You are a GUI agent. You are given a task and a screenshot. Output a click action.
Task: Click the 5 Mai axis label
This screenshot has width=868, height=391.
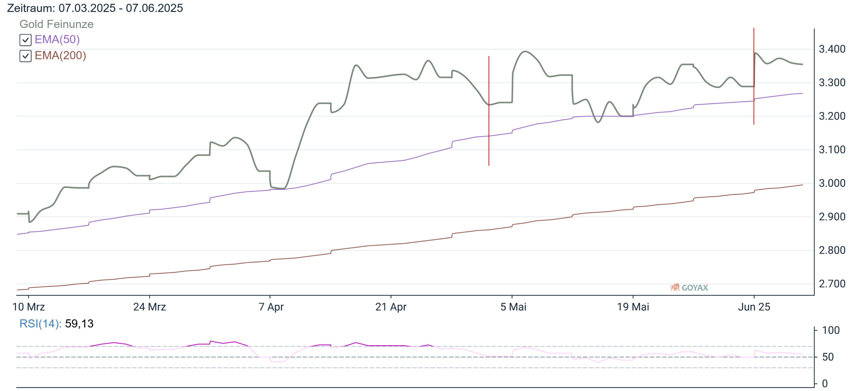513,307
